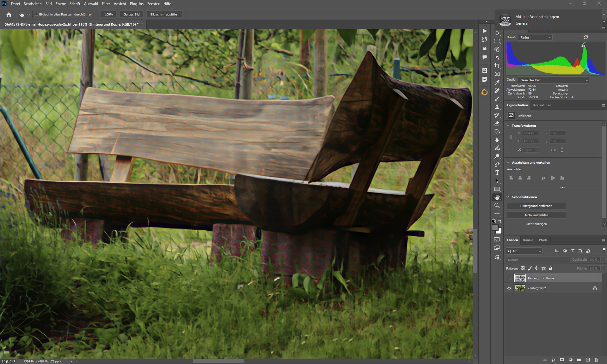The height and width of the screenshot is (364, 607).
Task: Switch to the Kanäle tab
Action: (528, 240)
